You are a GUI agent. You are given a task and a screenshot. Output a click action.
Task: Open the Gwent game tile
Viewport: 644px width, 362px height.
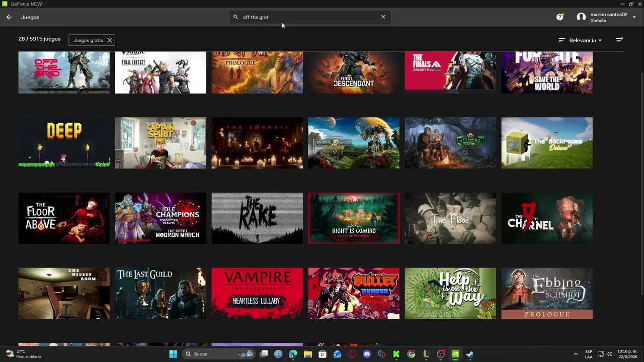pyautogui.click(x=450, y=143)
